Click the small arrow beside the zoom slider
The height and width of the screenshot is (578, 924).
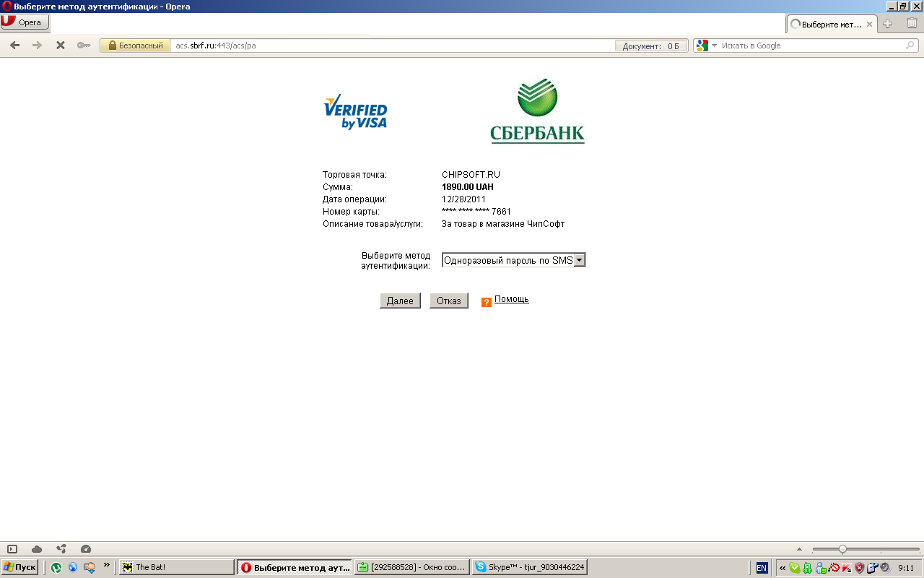coord(799,549)
